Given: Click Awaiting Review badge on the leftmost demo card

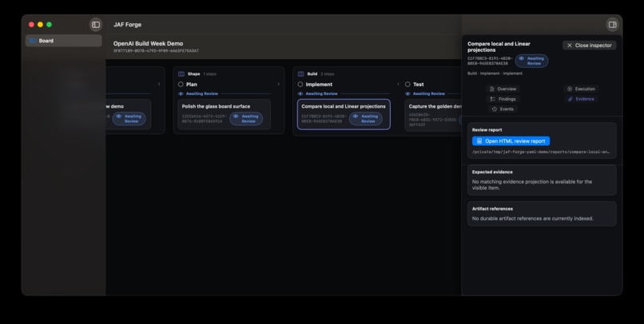Looking at the screenshot, I should [x=129, y=119].
